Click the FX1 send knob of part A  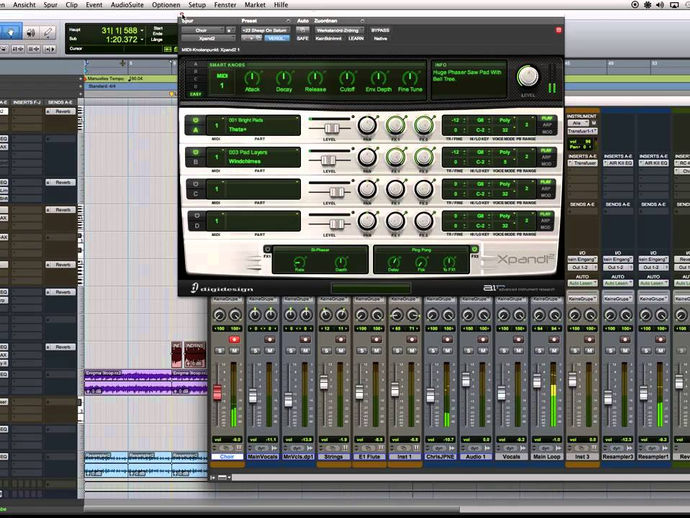(396, 125)
